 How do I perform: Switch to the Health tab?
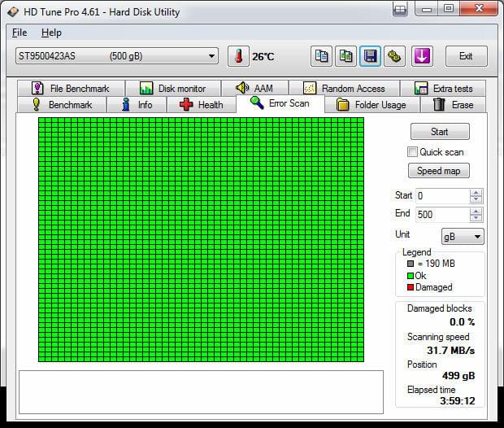pyautogui.click(x=202, y=105)
